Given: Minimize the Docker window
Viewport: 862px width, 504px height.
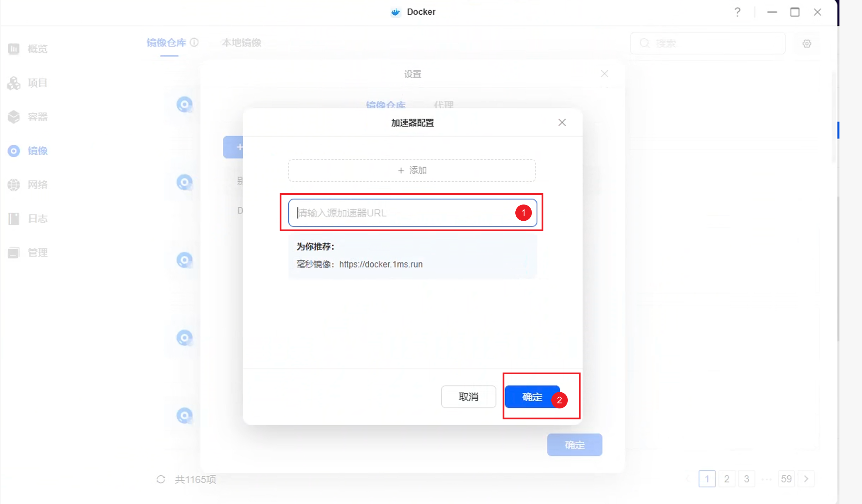Looking at the screenshot, I should coord(772,12).
